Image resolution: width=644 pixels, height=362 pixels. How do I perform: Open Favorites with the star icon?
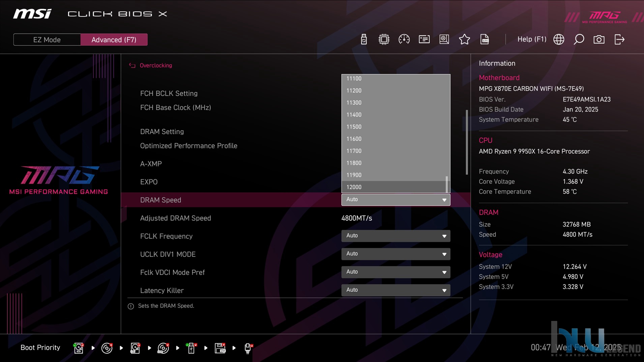pyautogui.click(x=464, y=39)
